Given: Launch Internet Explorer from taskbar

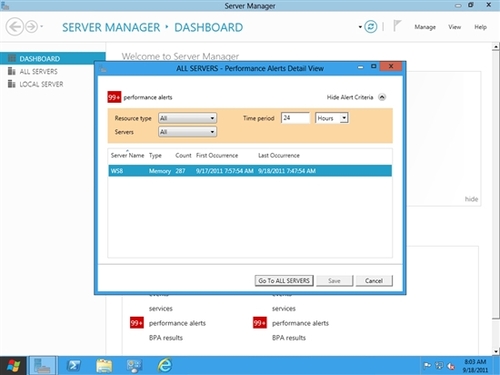Looking at the screenshot, I should pos(165,366).
